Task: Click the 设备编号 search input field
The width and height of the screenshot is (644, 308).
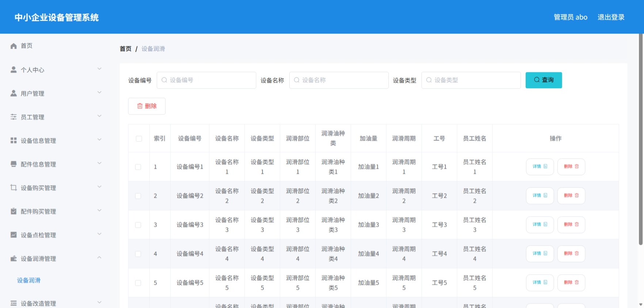Action: (206, 80)
